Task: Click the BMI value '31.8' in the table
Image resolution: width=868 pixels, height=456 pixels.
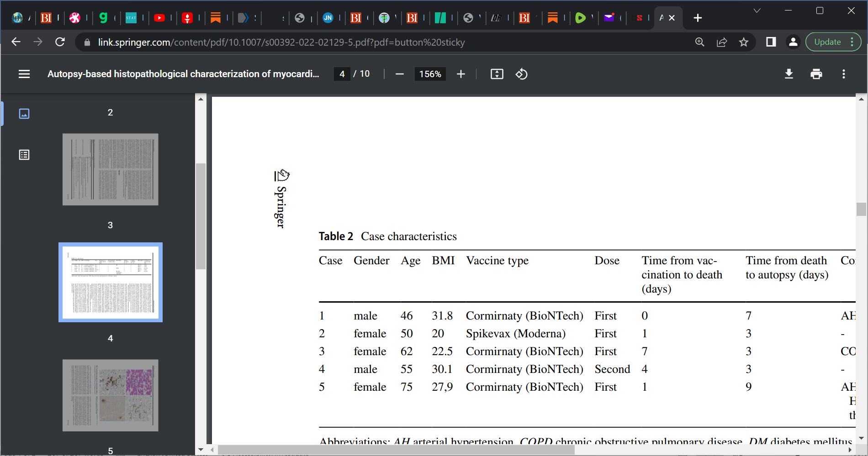Action: (x=442, y=316)
